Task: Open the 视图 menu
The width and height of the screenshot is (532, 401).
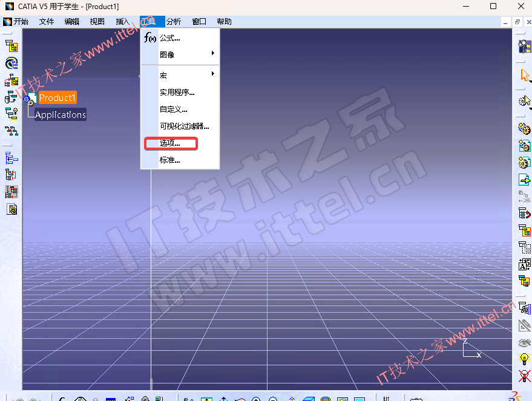Action: [x=97, y=22]
